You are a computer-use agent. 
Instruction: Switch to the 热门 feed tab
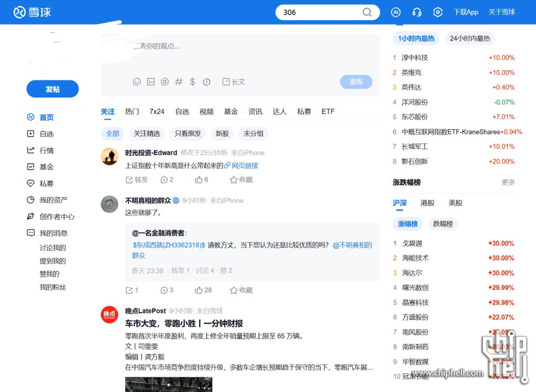(x=132, y=112)
